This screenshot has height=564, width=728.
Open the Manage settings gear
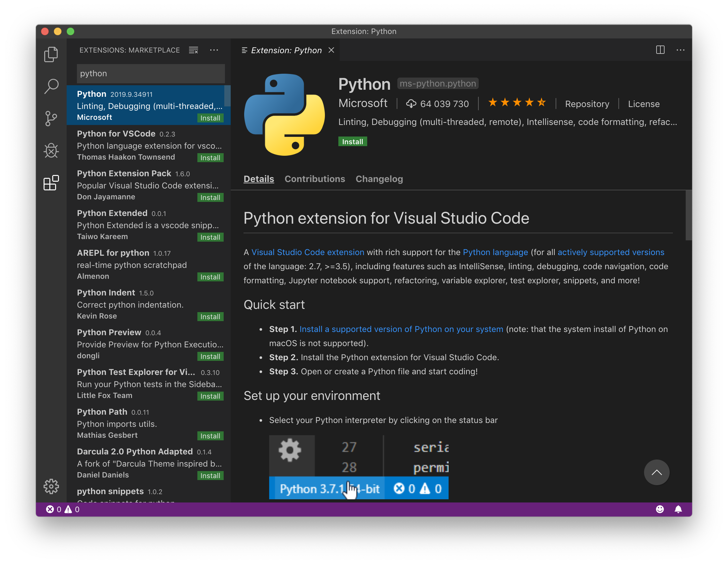pyautogui.click(x=51, y=487)
